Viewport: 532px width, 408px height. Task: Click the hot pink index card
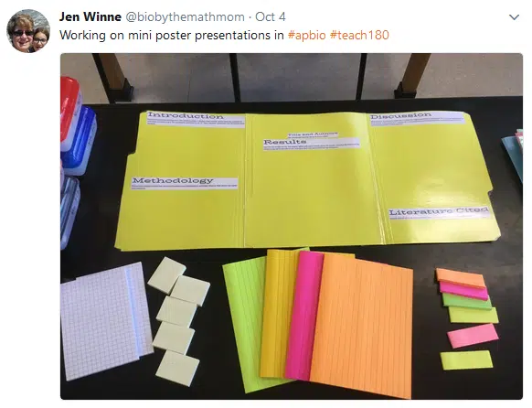pos(302,316)
